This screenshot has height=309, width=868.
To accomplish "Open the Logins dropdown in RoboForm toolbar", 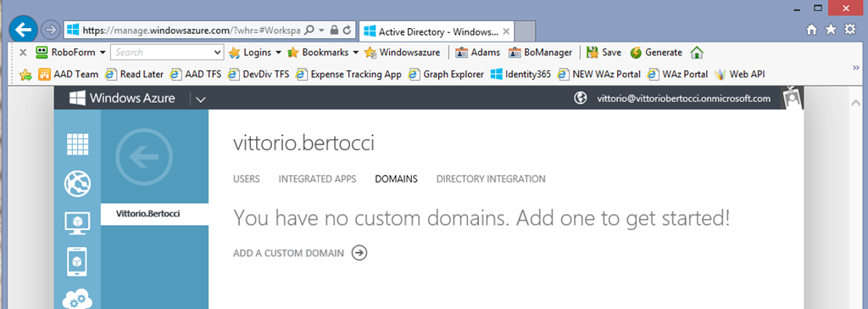I will pos(255,53).
